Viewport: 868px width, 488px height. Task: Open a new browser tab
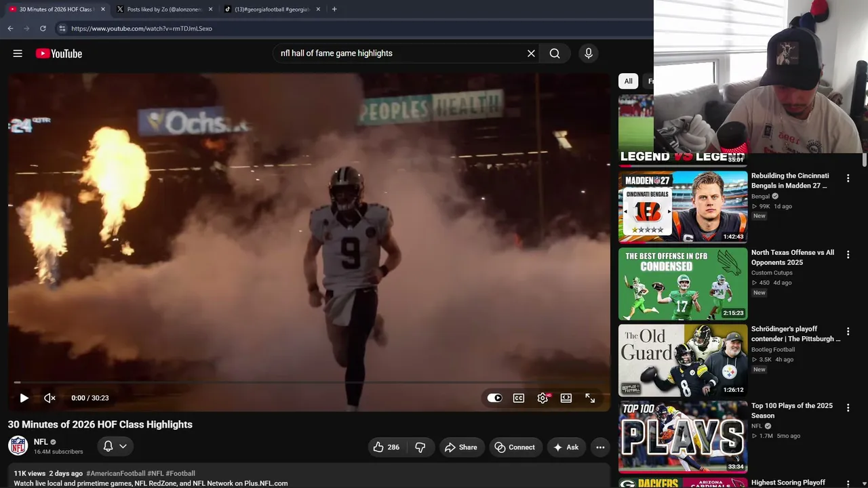click(x=334, y=9)
